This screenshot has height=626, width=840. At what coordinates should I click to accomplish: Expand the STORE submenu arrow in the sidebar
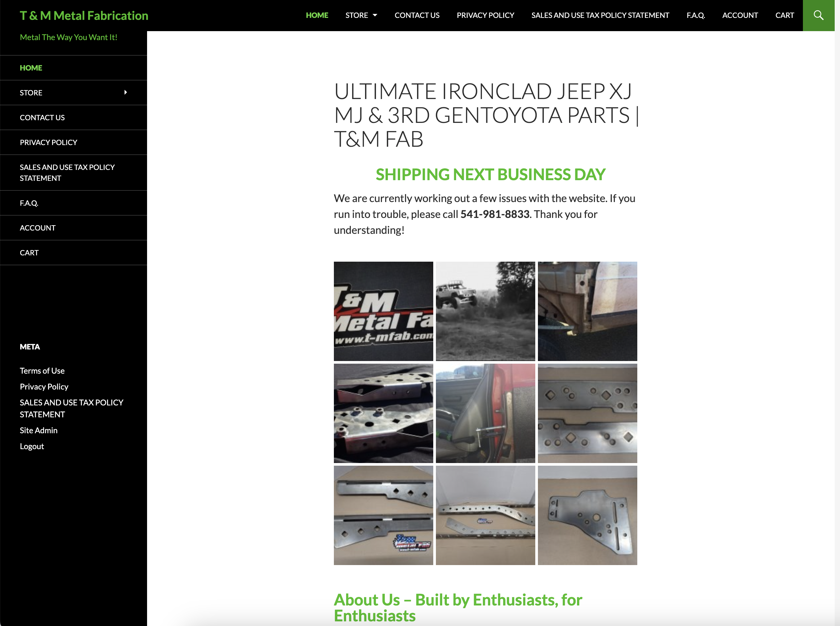coord(126,92)
